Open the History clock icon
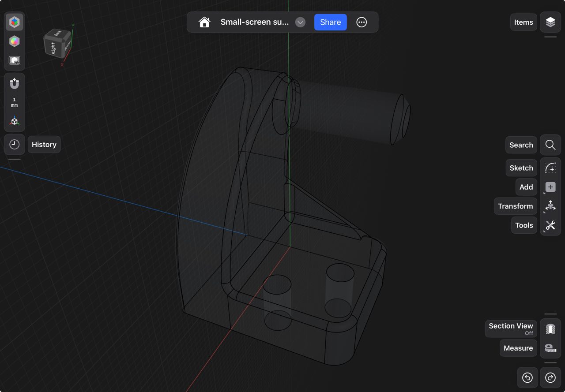Image resolution: width=565 pixels, height=392 pixels. coord(15,145)
